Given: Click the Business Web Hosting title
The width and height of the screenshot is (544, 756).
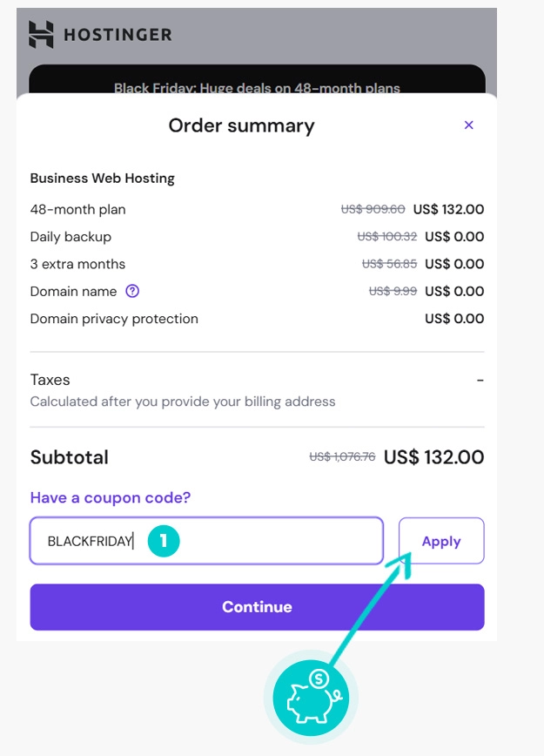Looking at the screenshot, I should click(103, 179).
